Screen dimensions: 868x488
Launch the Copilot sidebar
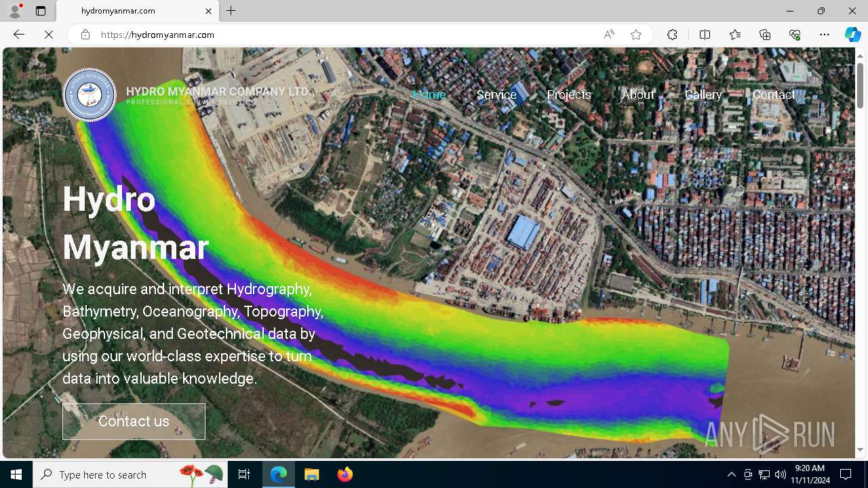[852, 35]
